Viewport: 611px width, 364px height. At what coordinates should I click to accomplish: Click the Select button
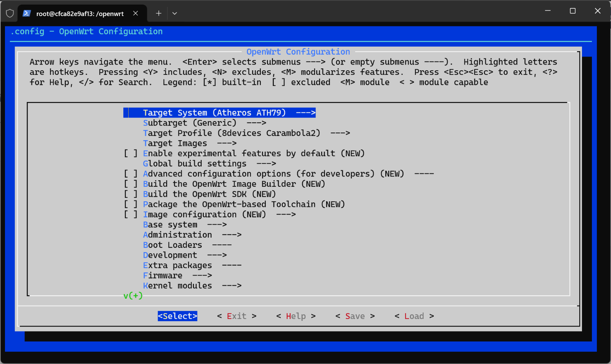(x=177, y=316)
